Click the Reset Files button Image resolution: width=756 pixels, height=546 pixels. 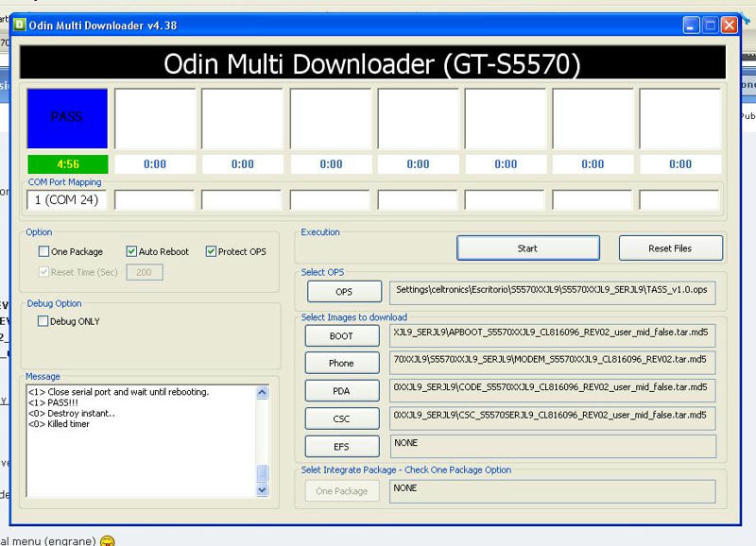tap(670, 248)
